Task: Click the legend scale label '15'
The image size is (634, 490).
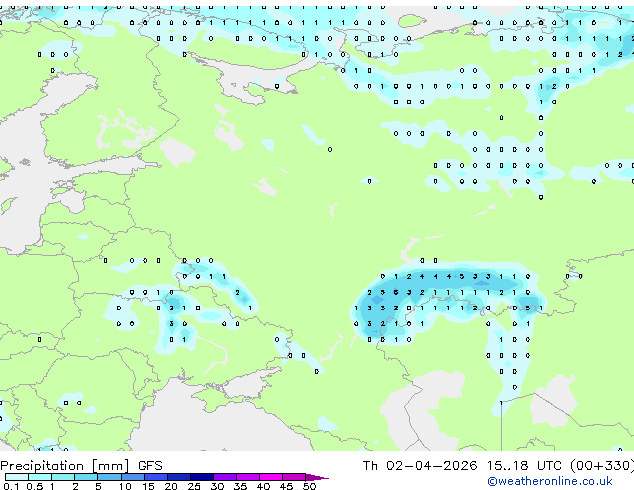Action: (148, 486)
